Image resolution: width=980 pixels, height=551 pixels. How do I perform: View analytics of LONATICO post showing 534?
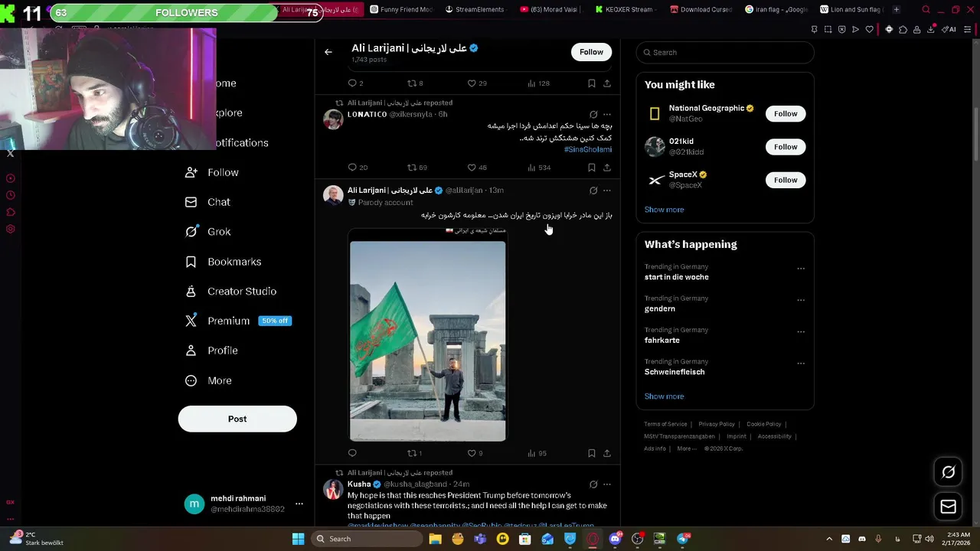click(539, 168)
